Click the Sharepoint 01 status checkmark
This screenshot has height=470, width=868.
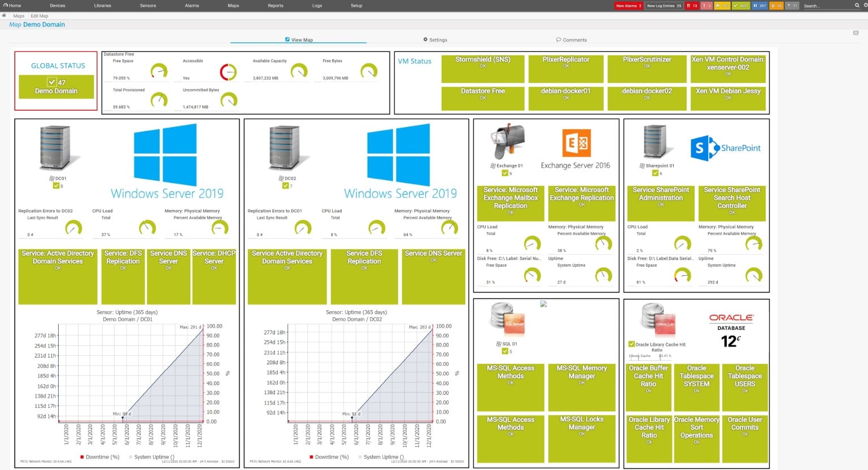(655, 173)
